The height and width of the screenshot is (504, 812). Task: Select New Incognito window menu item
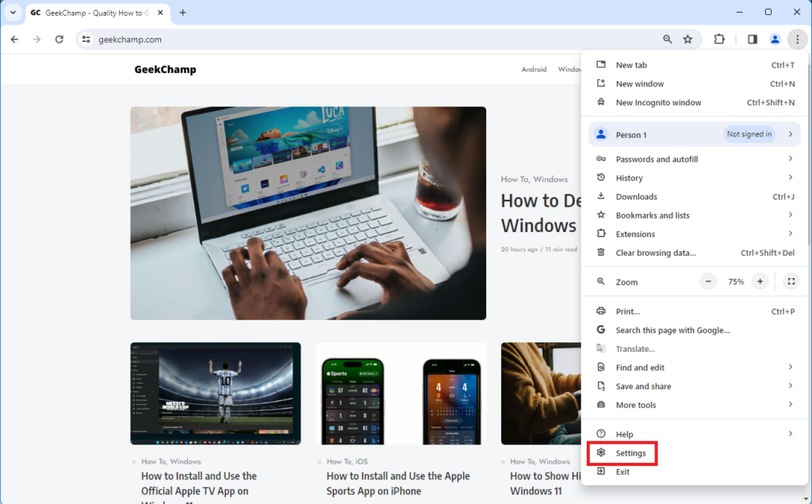click(658, 102)
